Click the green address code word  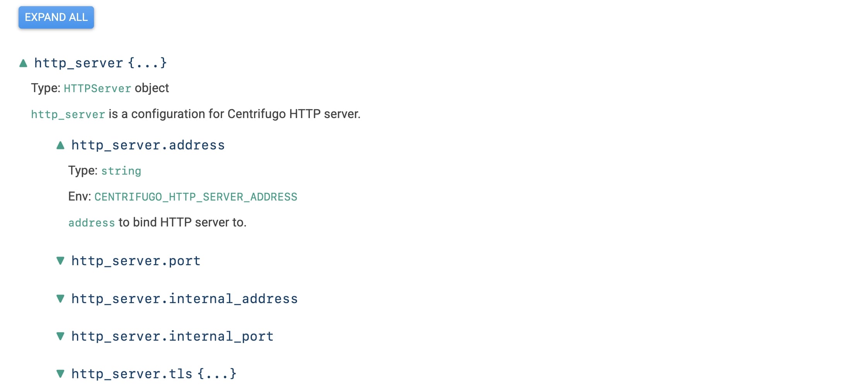click(92, 223)
